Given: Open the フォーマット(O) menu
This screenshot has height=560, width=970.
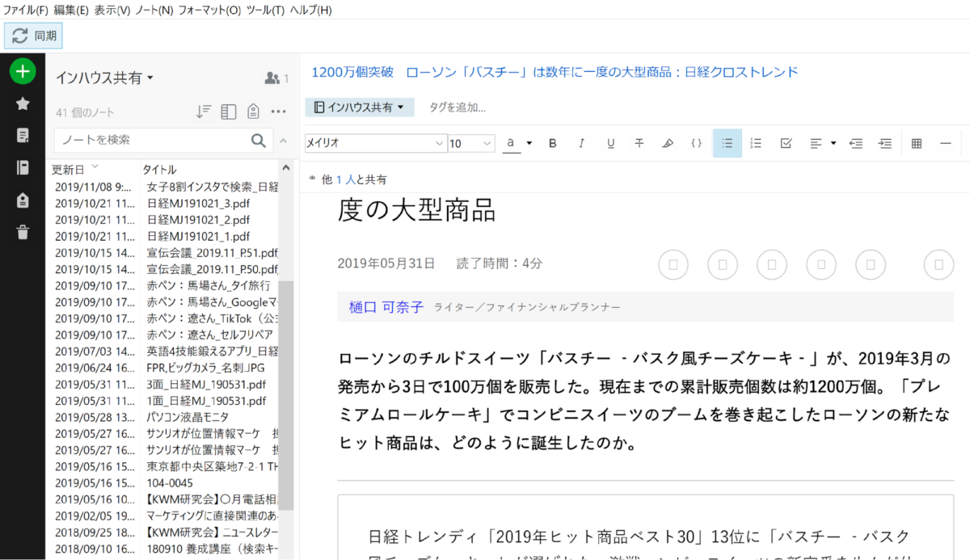Looking at the screenshot, I should (209, 10).
